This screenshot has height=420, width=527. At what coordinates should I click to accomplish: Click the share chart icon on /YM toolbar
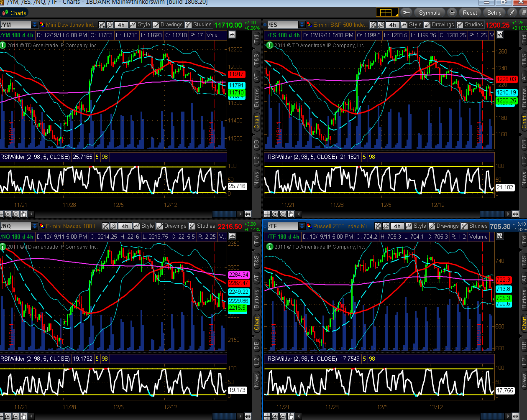point(102,25)
